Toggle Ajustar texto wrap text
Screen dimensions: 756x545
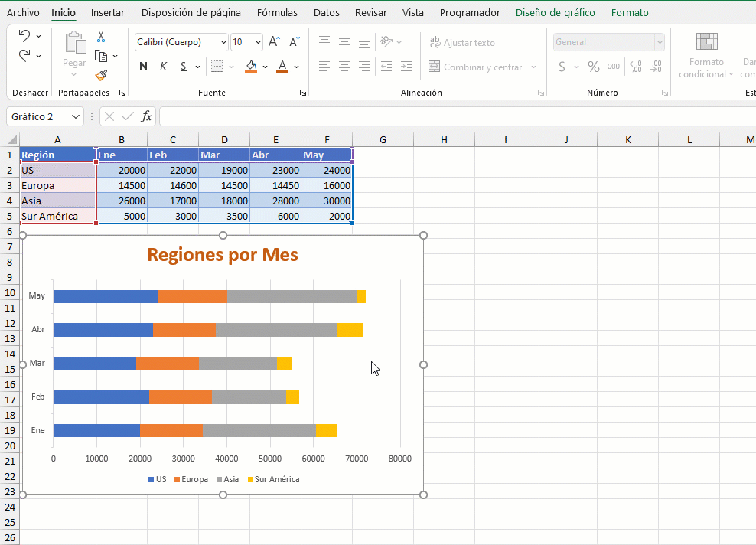tap(462, 42)
